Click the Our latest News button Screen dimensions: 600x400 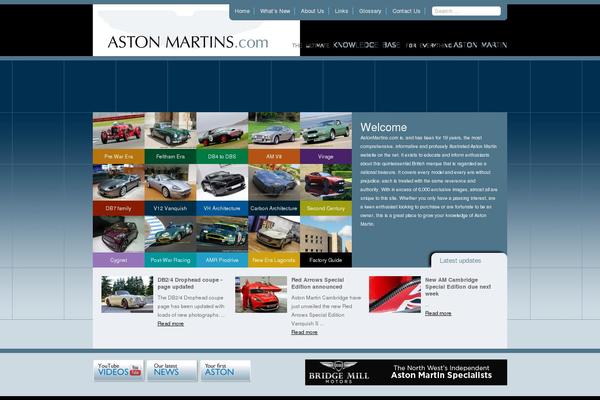[x=172, y=371]
